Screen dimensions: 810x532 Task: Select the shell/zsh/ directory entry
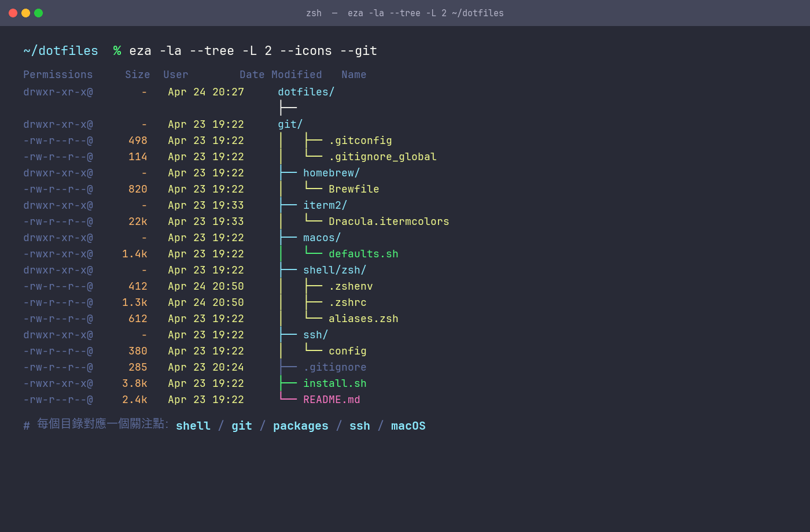pyautogui.click(x=334, y=270)
